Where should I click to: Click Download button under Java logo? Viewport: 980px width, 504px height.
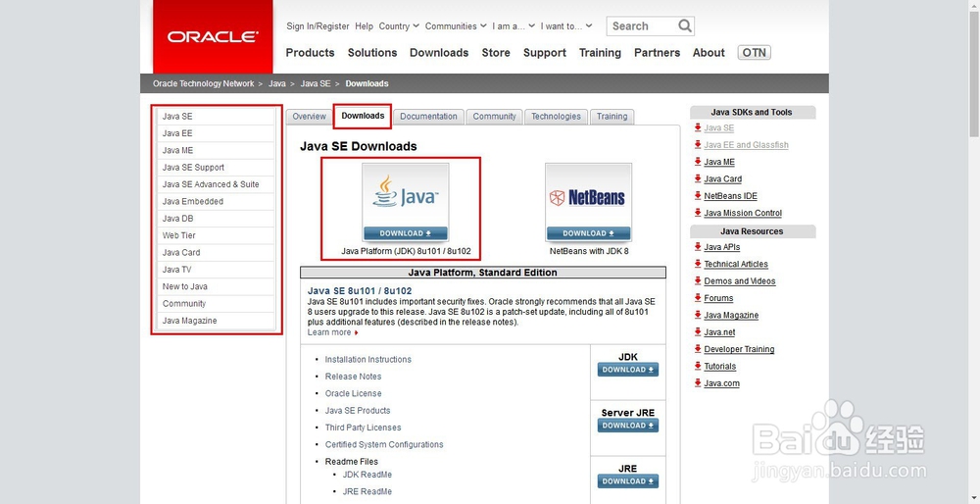pos(405,233)
